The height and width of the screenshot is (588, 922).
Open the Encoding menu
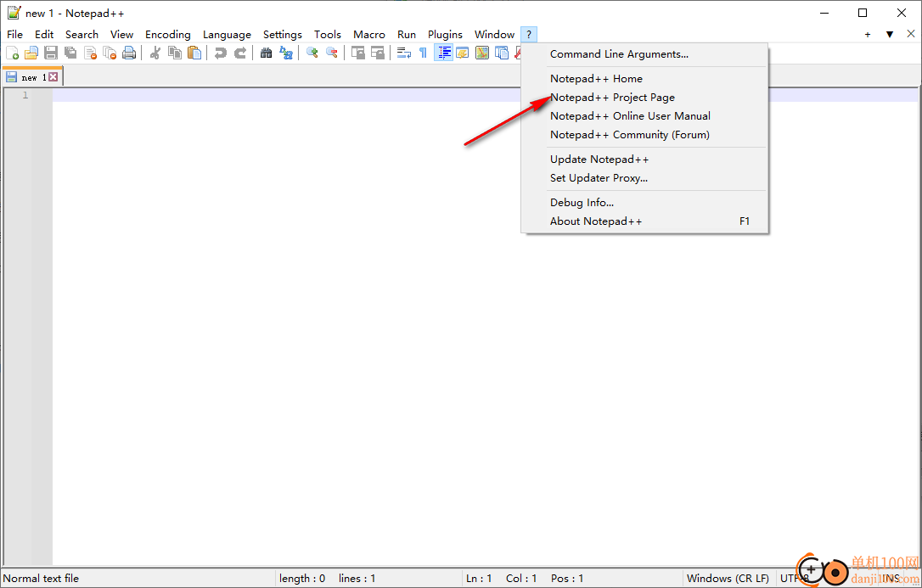pos(168,35)
